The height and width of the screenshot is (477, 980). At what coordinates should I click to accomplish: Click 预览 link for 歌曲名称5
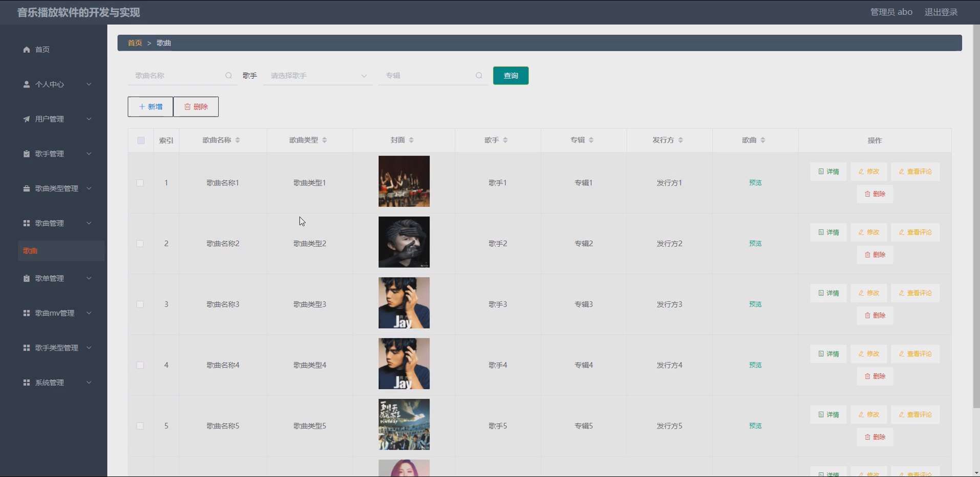tap(755, 426)
